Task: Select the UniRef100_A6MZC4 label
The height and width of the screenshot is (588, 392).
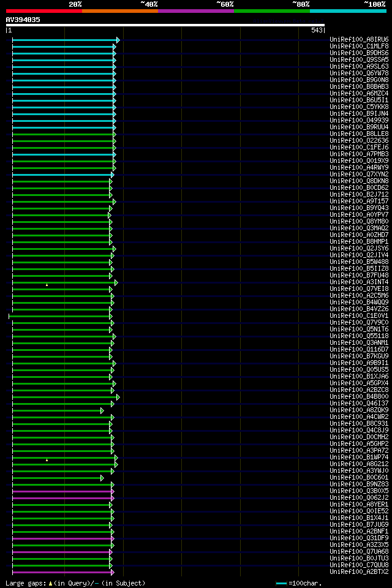Action: 359,93
